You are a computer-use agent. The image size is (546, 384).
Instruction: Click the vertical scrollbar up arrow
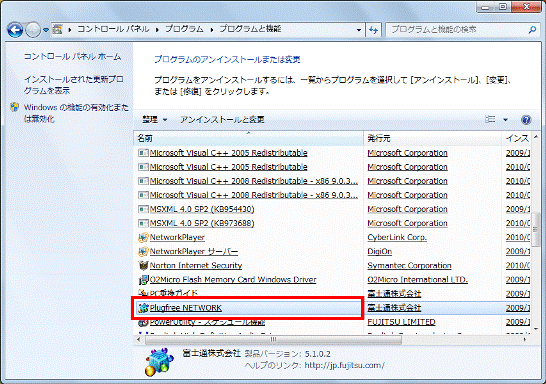536,137
